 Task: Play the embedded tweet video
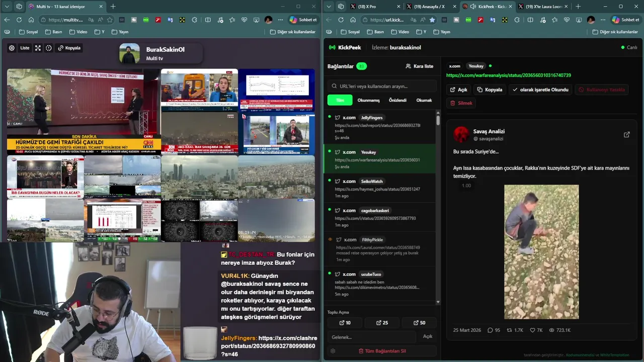[x=541, y=252]
